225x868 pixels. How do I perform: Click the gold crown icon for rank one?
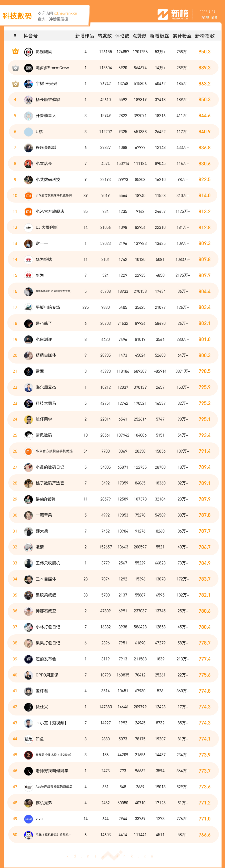pyautogui.click(x=15, y=52)
